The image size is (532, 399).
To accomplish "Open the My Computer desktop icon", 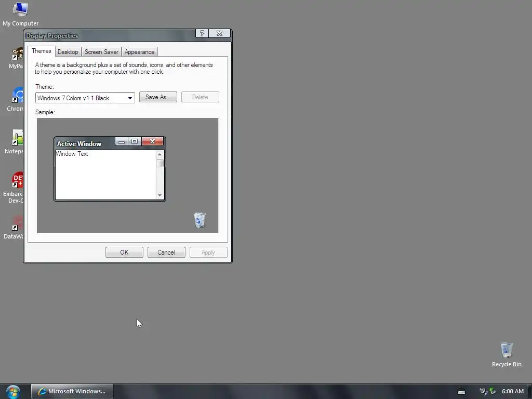I will pyautogui.click(x=20, y=14).
